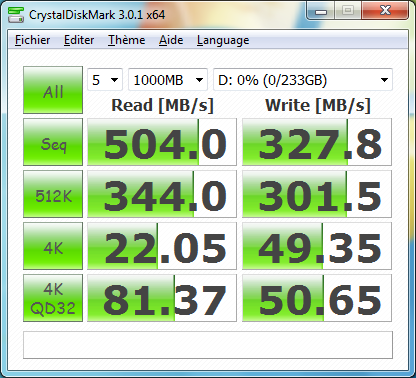
Task: Select the 4K QD32 write result 50.65
Action: 317,298
